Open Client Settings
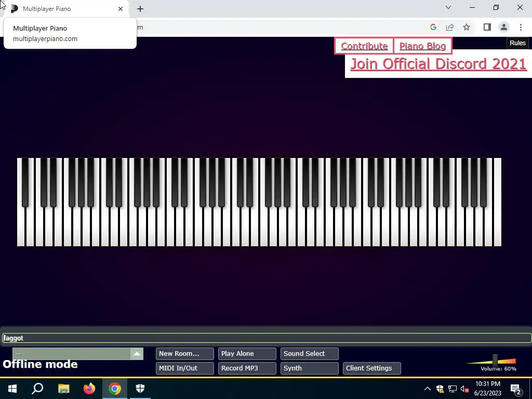532x399 pixels. pyautogui.click(x=372, y=368)
